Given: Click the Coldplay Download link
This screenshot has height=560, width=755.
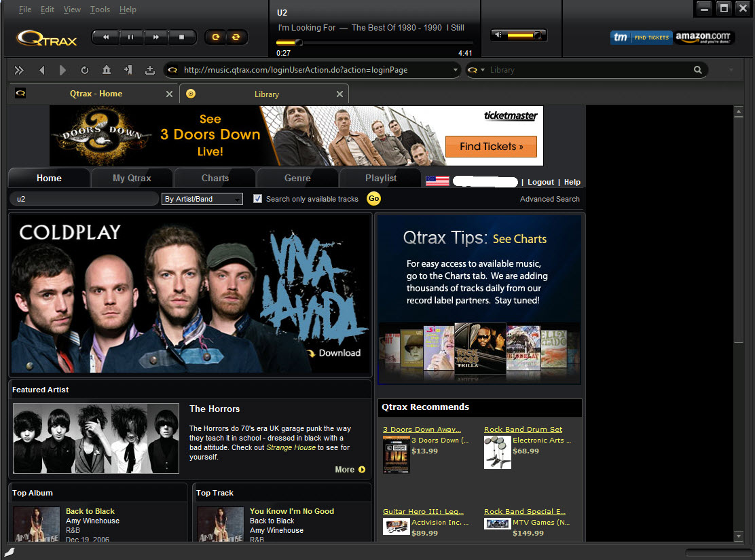Looking at the screenshot, I should pos(334,353).
